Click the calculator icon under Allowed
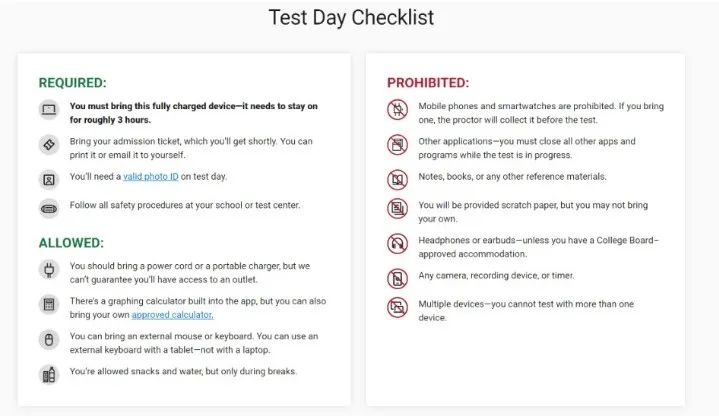 [49, 305]
